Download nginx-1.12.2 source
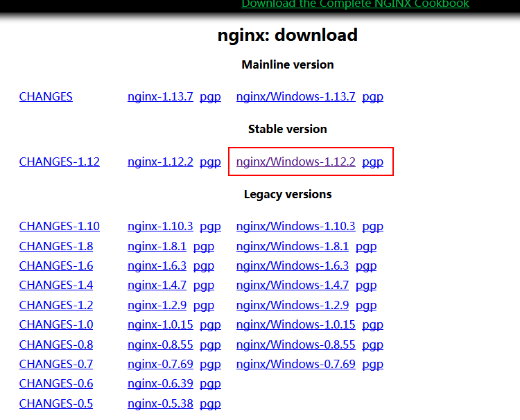The width and height of the screenshot is (520, 420). [x=160, y=161]
